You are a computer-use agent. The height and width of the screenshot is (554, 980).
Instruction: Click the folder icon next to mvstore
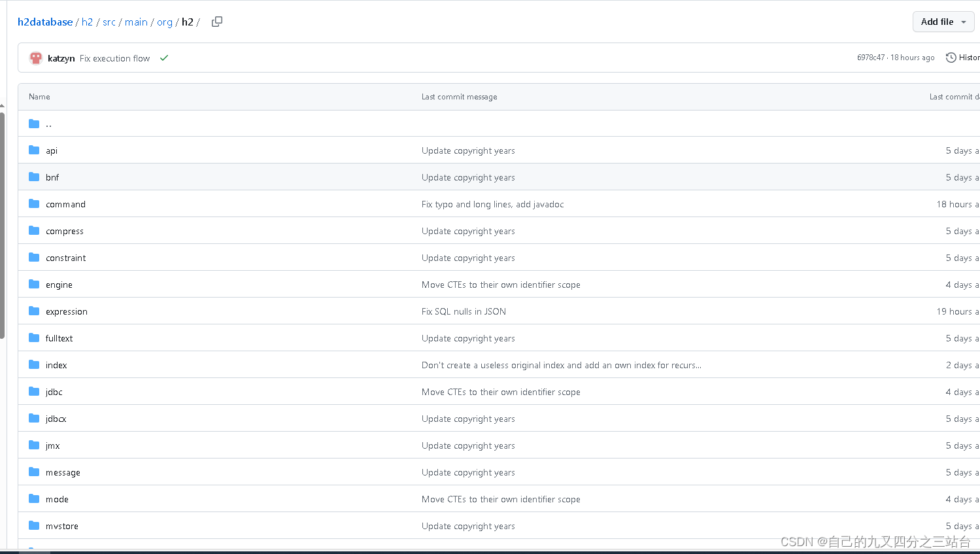pyautogui.click(x=34, y=526)
